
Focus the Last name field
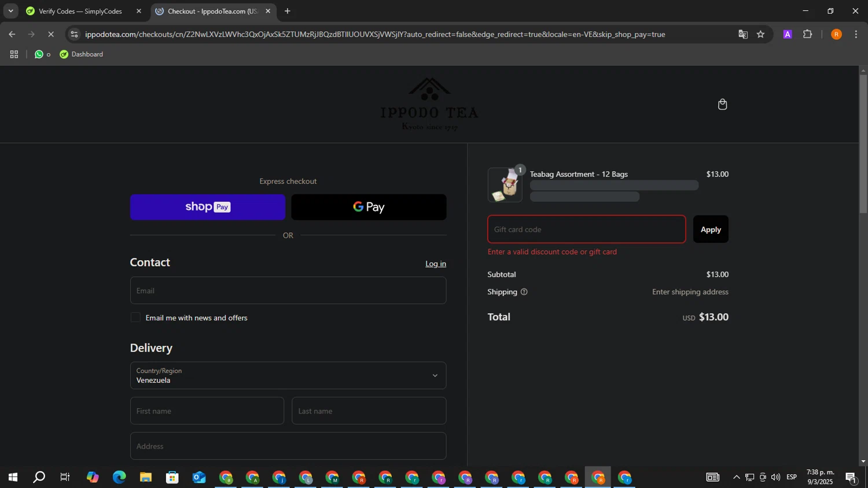point(369,411)
